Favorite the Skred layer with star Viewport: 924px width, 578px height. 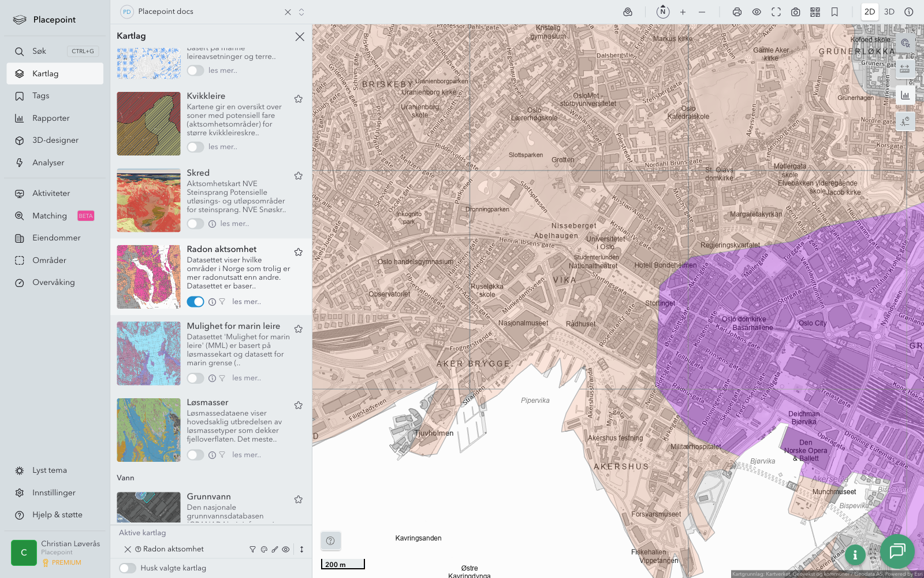click(299, 176)
